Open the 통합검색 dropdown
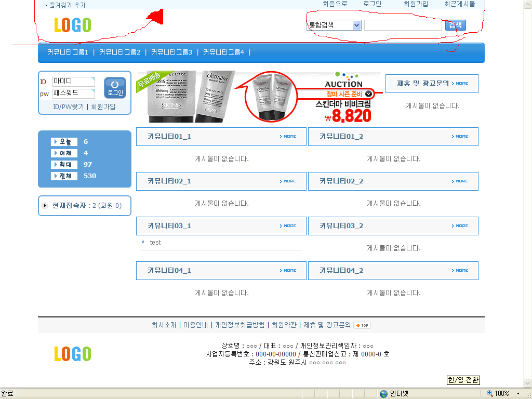 coord(356,25)
